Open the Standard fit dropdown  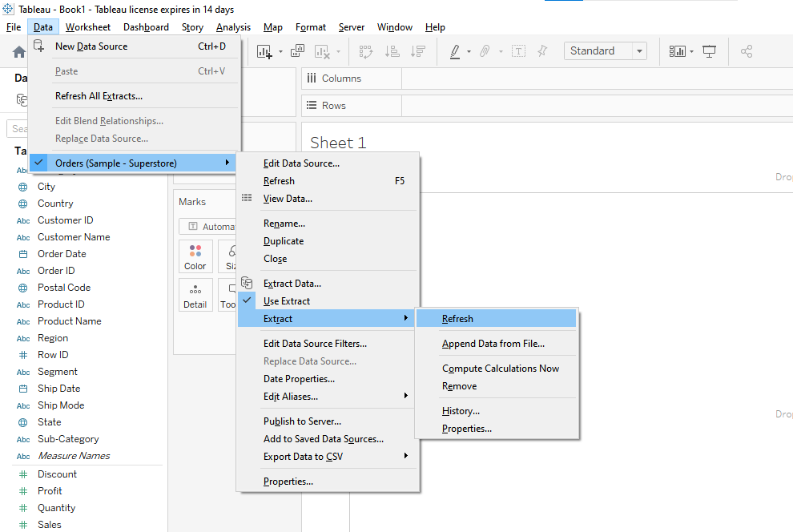(x=606, y=51)
